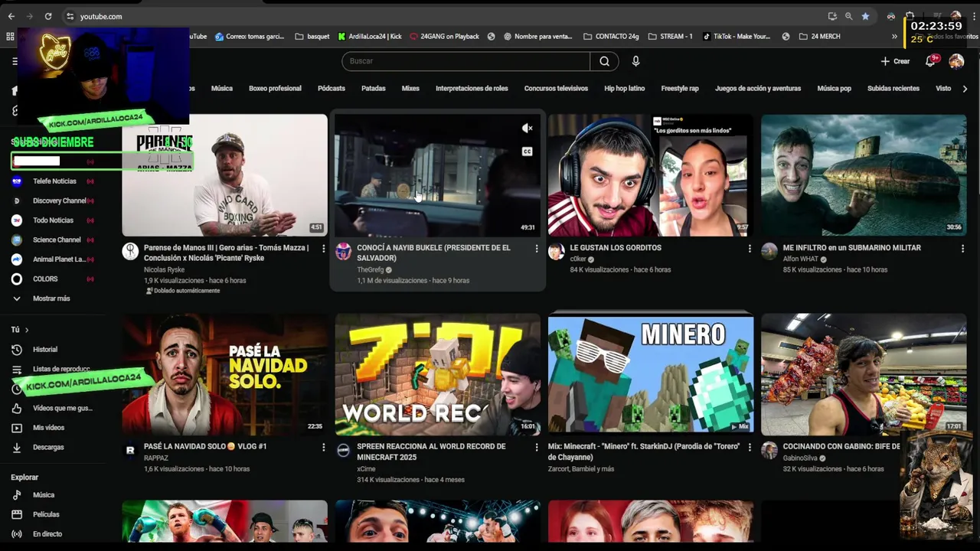Click c0ker channel avatar
Screen dimensions: 980x551
tap(557, 251)
